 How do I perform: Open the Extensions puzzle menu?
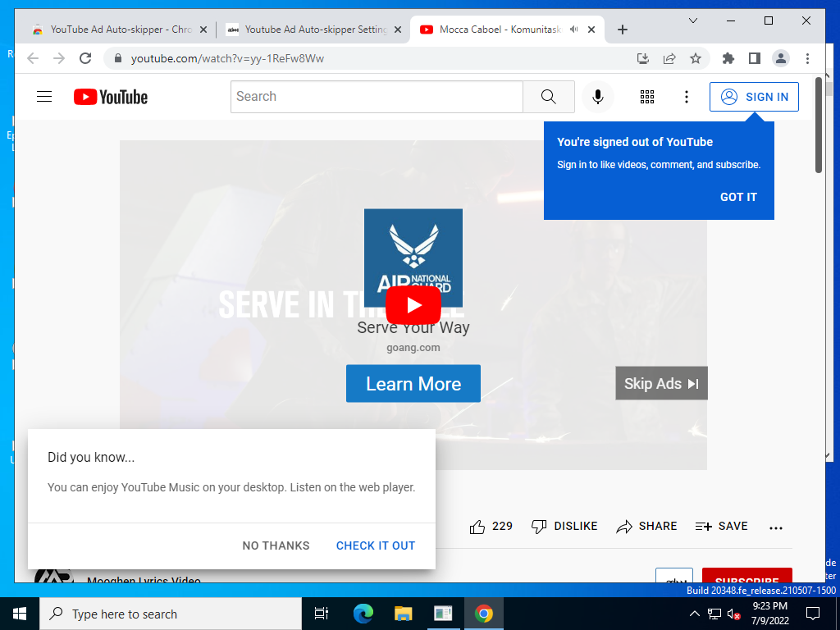pyautogui.click(x=728, y=58)
